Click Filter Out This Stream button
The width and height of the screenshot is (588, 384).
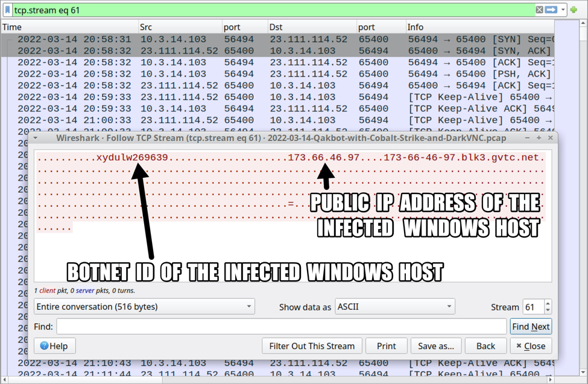pos(312,346)
